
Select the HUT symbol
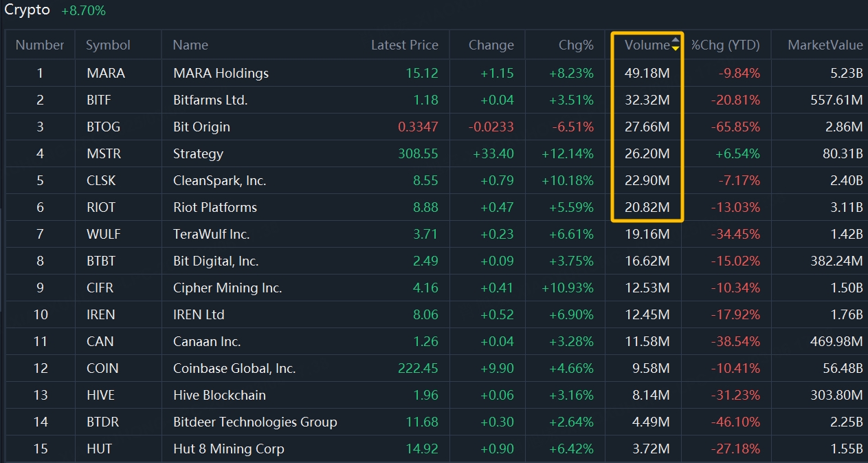[99, 449]
